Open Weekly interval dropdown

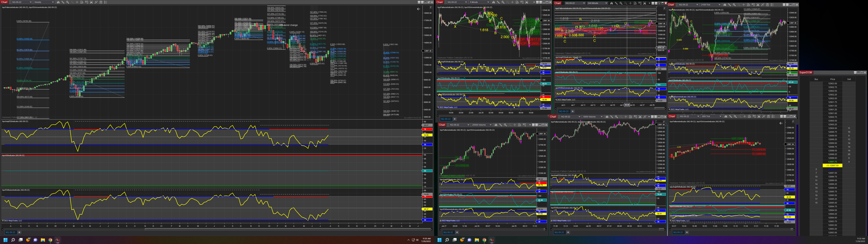(x=53, y=2)
